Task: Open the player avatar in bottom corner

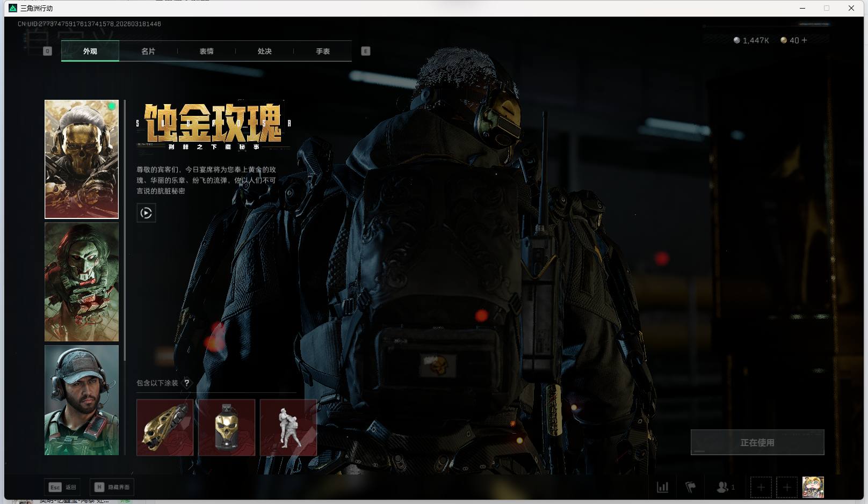Action: click(813, 487)
